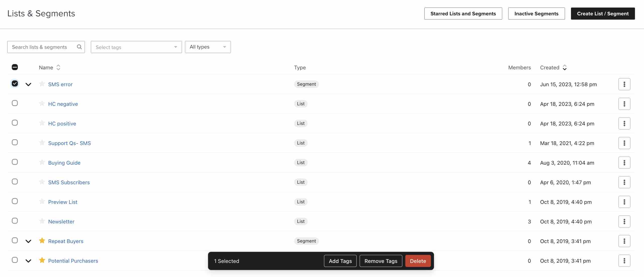Toggle the checkbox for SMS error row
Image resolution: width=644 pixels, height=277 pixels.
pyautogui.click(x=14, y=84)
